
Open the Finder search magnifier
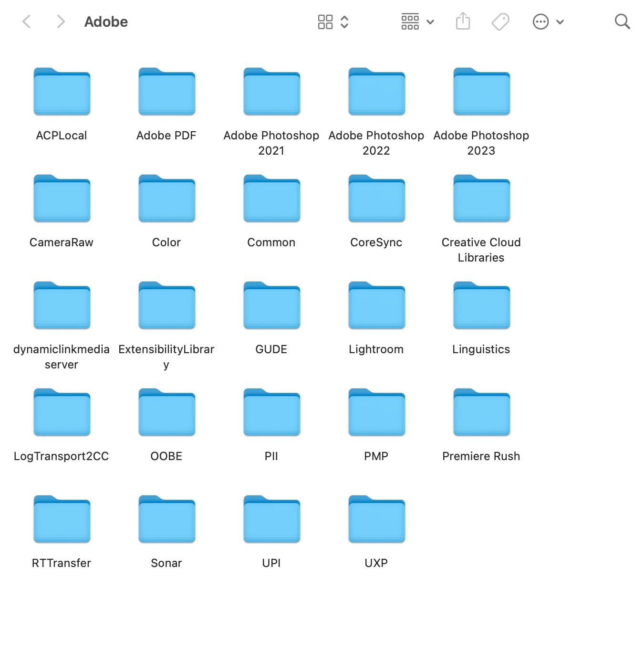click(622, 21)
